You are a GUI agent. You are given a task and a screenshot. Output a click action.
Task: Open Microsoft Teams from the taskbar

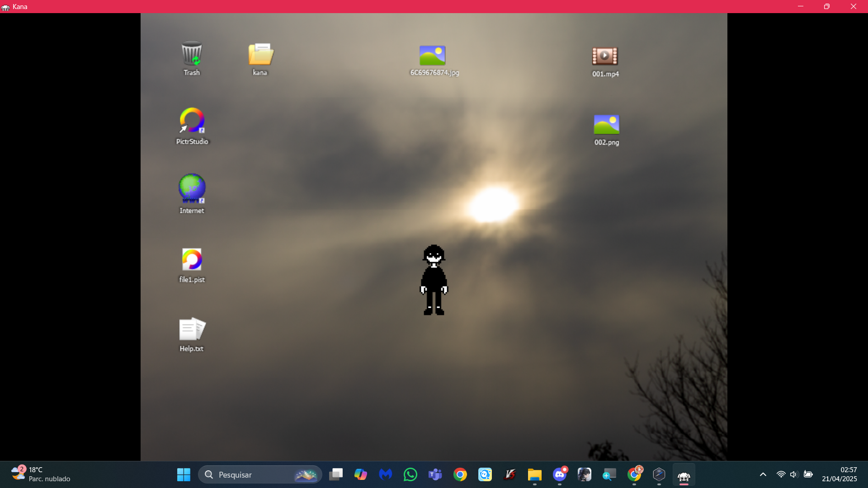(x=435, y=474)
